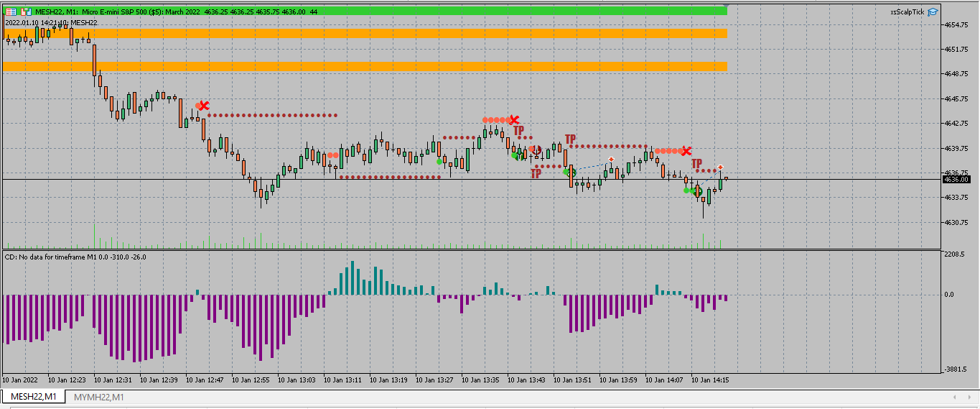Click the 4642.75 price axis label

click(955, 124)
